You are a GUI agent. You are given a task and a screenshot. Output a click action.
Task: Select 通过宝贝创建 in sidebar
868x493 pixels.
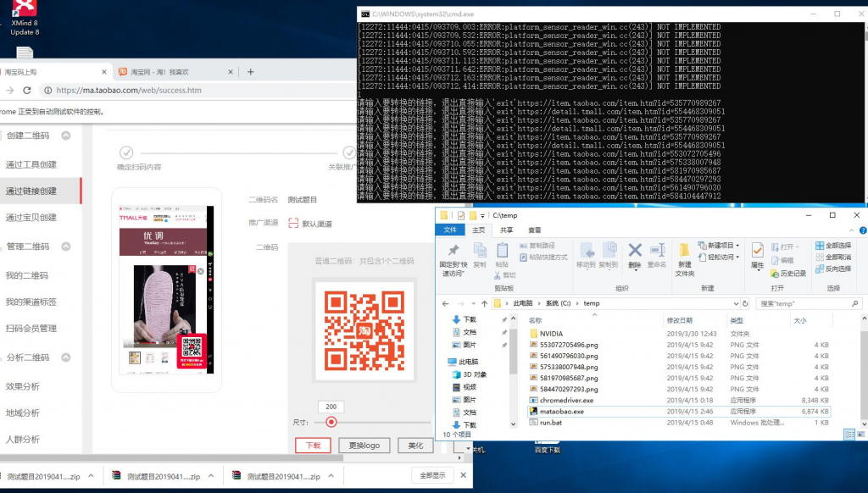(x=31, y=218)
